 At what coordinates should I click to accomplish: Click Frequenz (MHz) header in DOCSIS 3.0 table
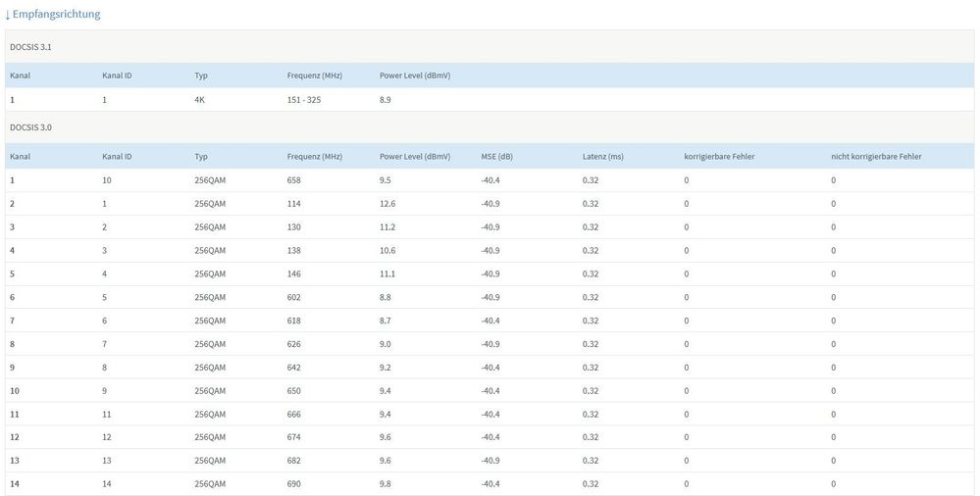click(x=314, y=156)
